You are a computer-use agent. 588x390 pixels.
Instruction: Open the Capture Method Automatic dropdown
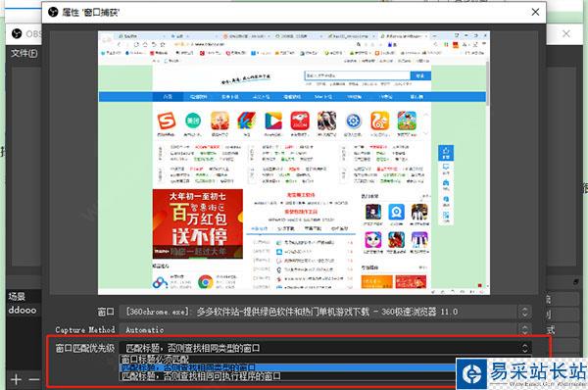(x=325, y=329)
